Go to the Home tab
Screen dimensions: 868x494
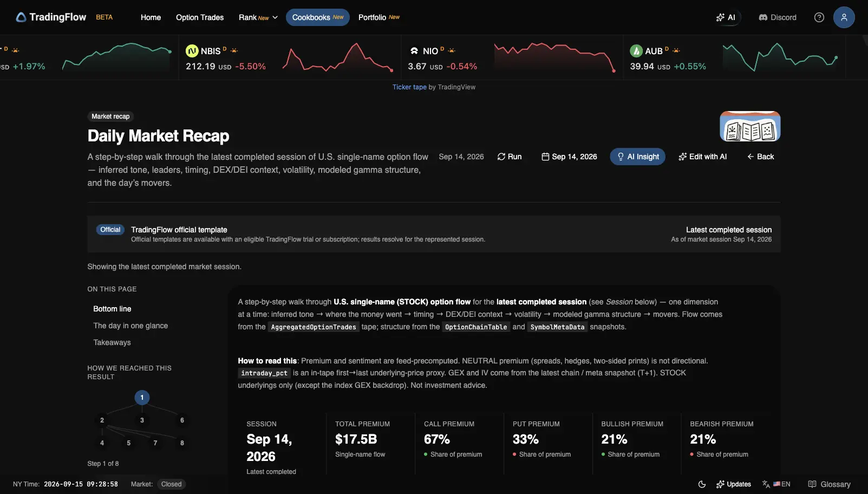coord(151,17)
